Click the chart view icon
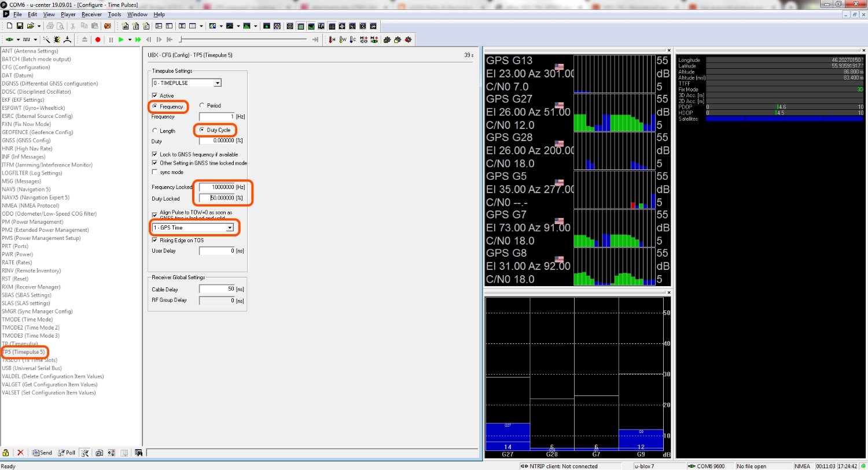This screenshot has width=868, height=470. point(230,26)
